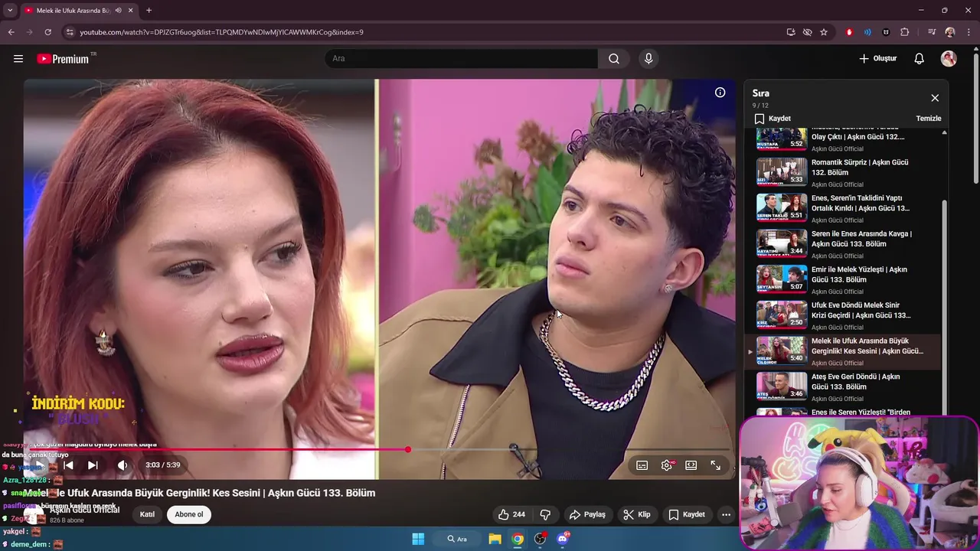The height and width of the screenshot is (551, 980).
Task: Save video with Kaydet below player
Action: (x=687, y=514)
